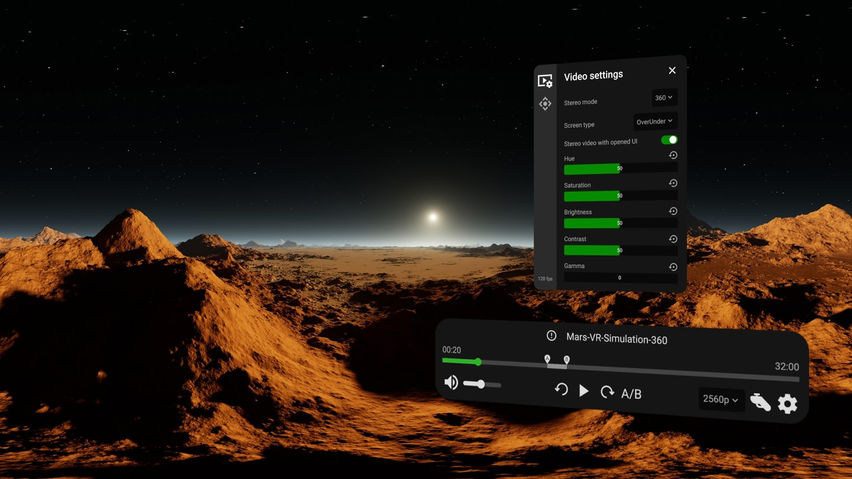This screenshot has width=852, height=479.
Task: Open the view position tab icon
Action: [545, 103]
